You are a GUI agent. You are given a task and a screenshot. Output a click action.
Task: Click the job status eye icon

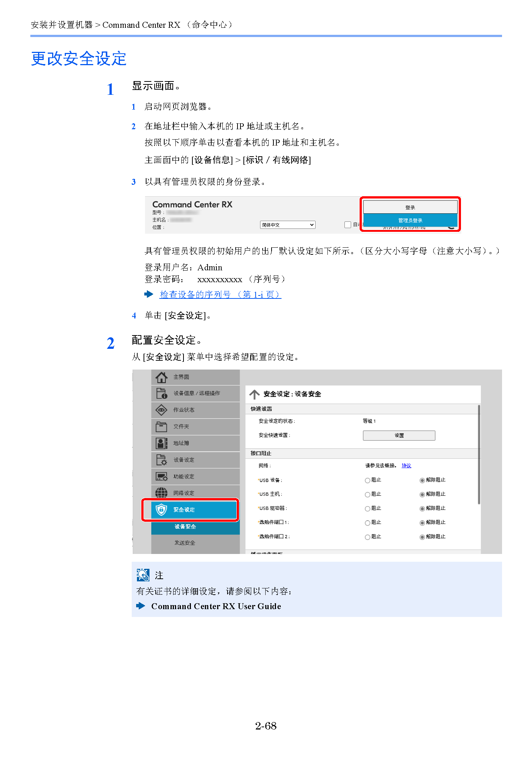[161, 410]
